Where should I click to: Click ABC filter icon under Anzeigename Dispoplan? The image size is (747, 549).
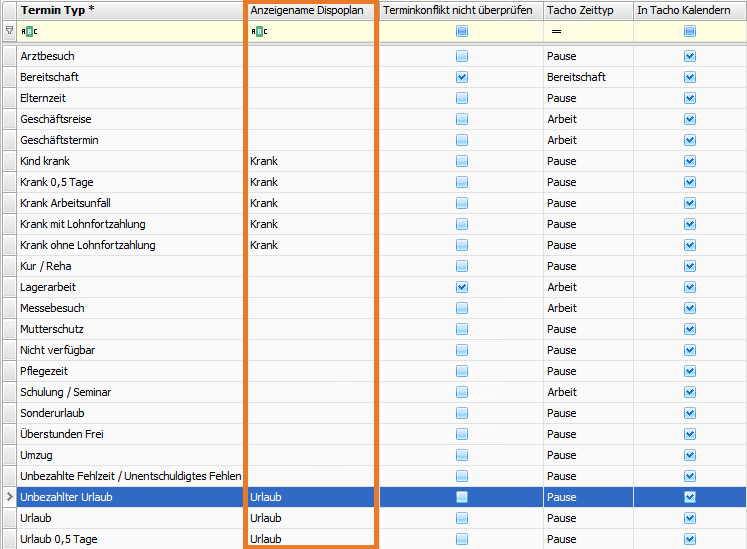pos(259,31)
